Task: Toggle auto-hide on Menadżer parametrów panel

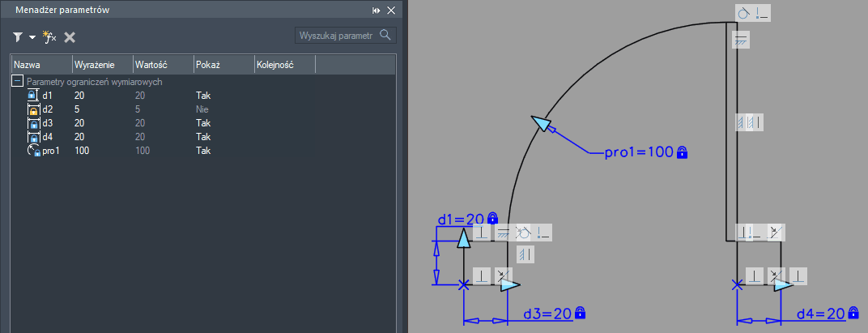Action: pyautogui.click(x=377, y=11)
